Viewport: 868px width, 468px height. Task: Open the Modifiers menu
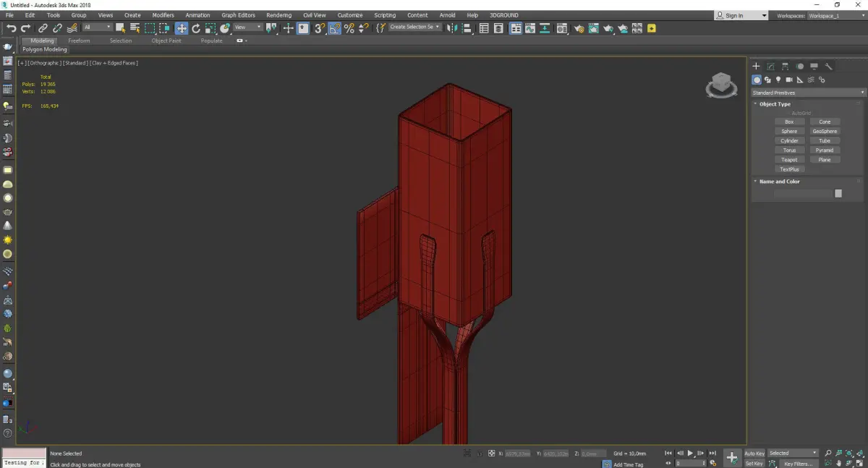click(x=163, y=15)
